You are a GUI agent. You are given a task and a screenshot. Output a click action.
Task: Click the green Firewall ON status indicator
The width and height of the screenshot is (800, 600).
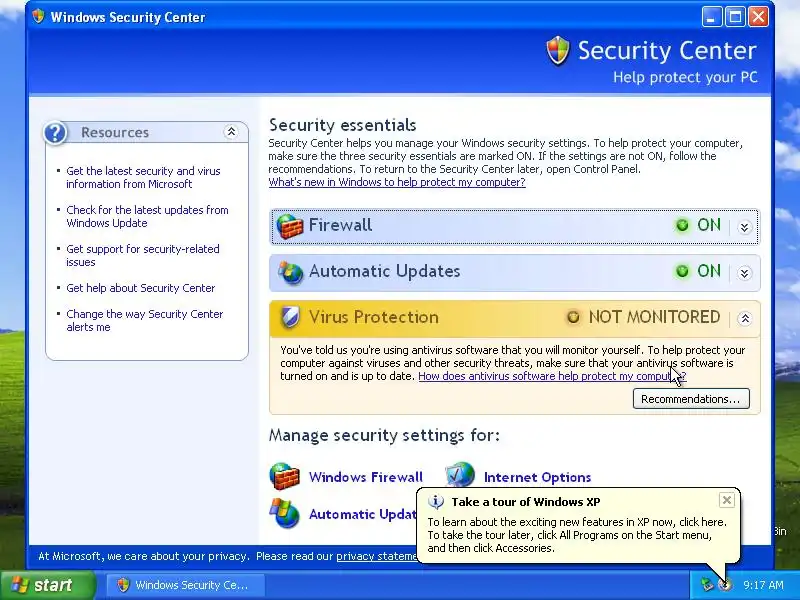(682, 225)
